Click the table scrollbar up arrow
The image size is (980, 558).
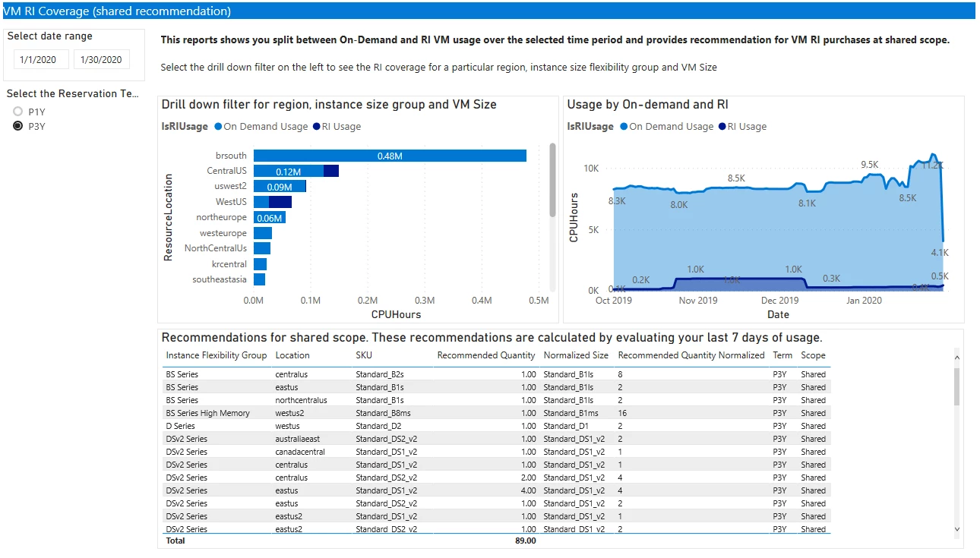point(956,358)
